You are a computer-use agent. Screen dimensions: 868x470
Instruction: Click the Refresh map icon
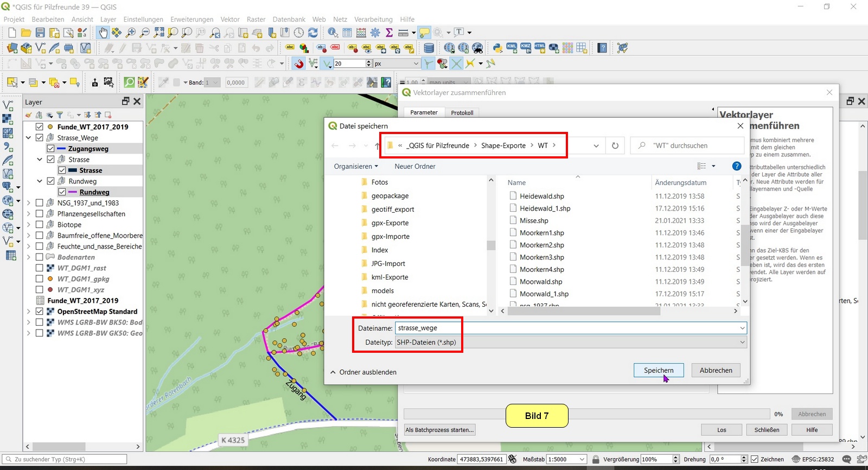pyautogui.click(x=313, y=33)
